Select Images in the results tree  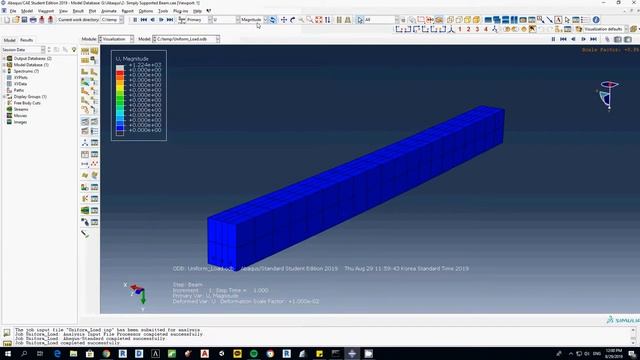tap(20, 122)
